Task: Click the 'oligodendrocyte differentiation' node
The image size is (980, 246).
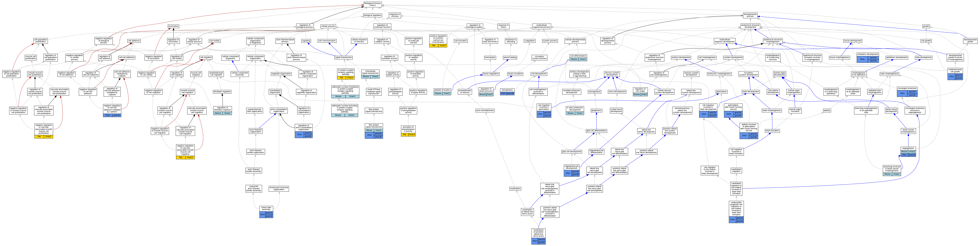Action: [596, 151]
